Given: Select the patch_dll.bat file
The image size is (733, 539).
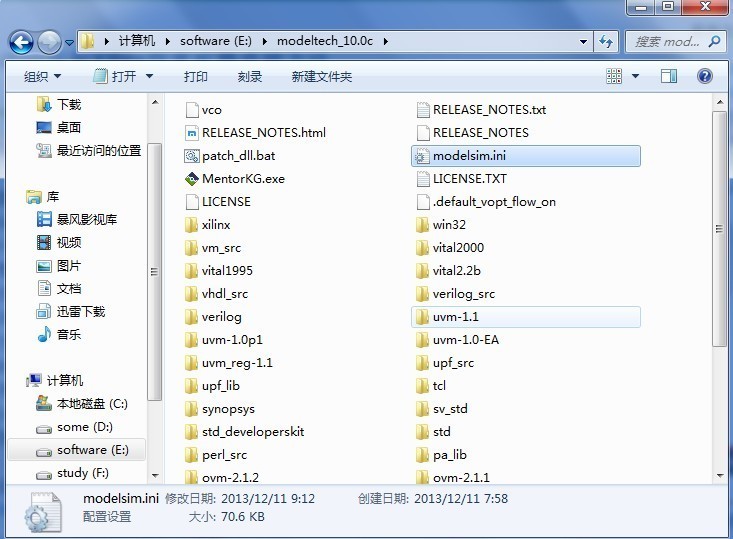Looking at the screenshot, I should [x=238, y=156].
